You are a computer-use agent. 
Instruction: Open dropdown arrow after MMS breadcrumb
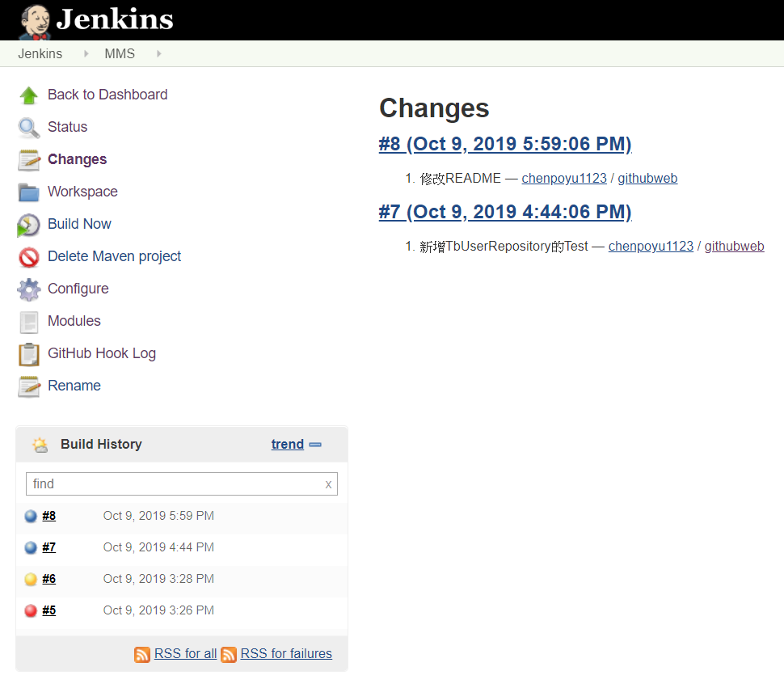tap(159, 53)
